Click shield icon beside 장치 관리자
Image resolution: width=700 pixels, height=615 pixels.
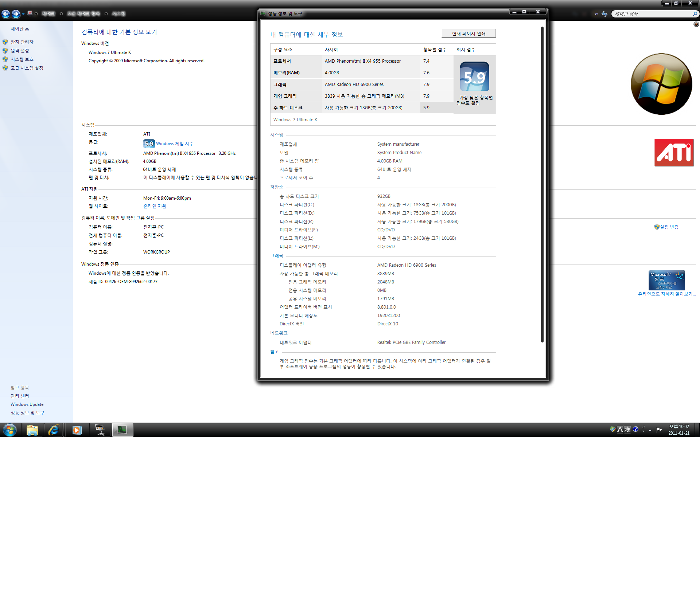point(5,42)
